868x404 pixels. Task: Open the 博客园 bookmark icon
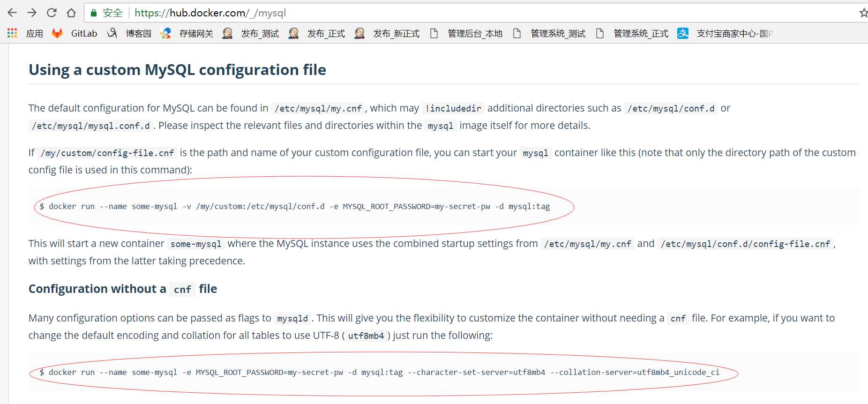coord(112,33)
